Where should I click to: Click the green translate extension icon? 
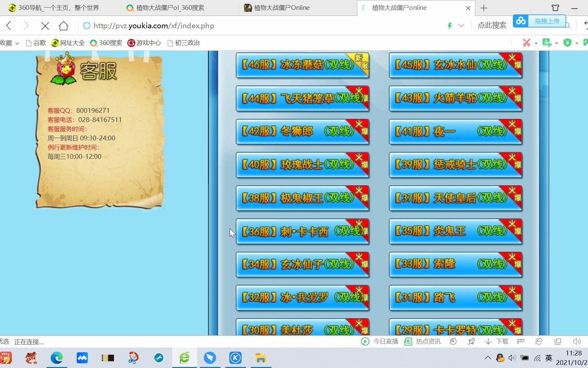tap(547, 43)
